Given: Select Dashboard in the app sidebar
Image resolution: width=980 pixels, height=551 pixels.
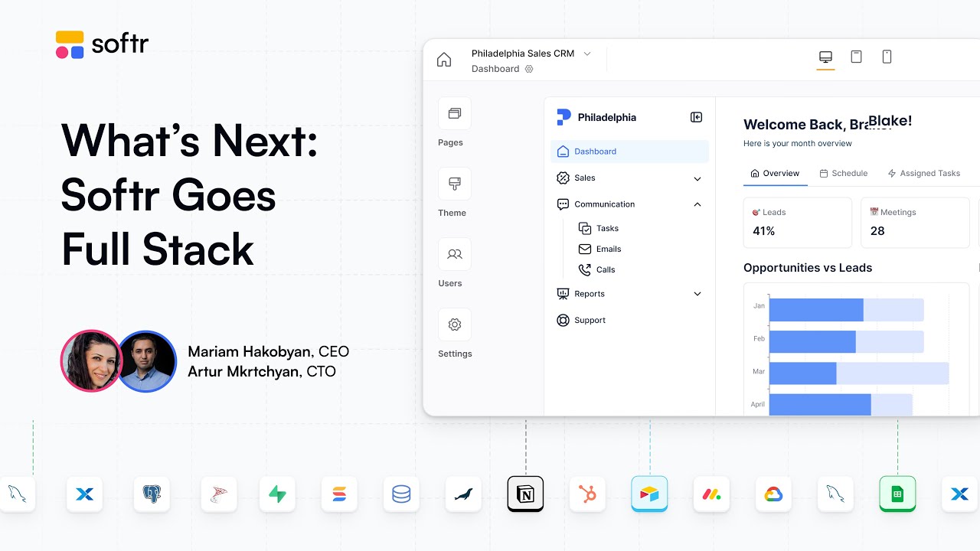Looking at the screenshot, I should 629,152.
